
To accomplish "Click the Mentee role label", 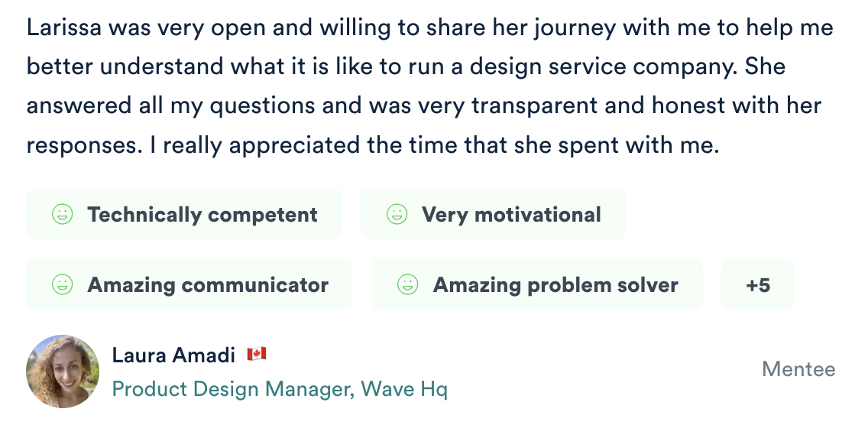I will click(x=798, y=370).
